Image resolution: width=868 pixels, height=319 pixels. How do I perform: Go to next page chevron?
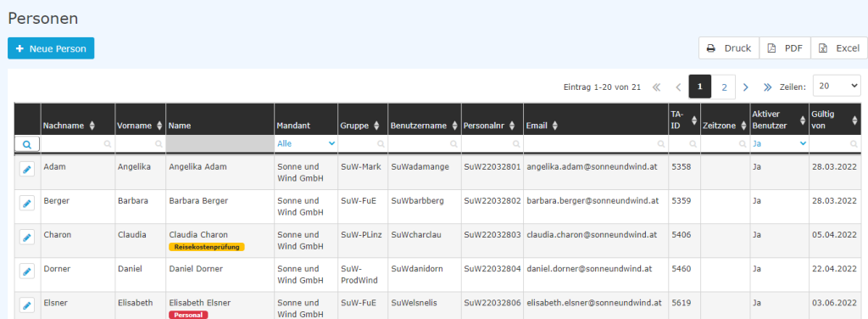tap(746, 87)
